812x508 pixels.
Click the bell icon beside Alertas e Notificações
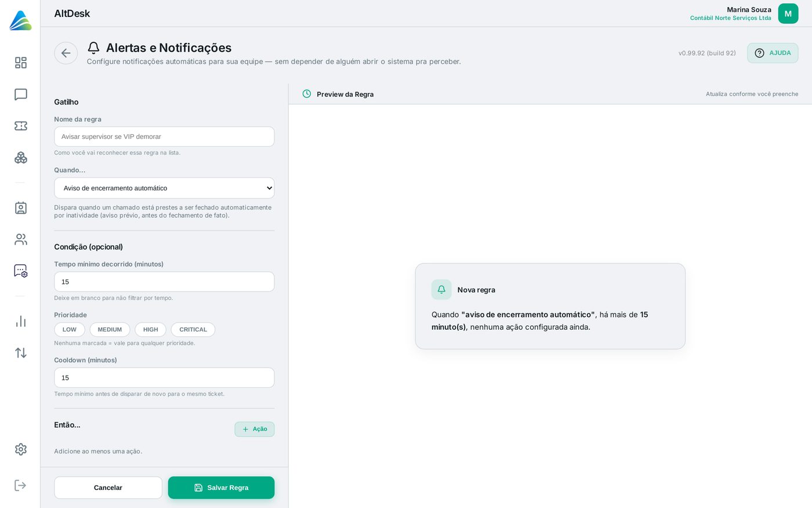93,48
